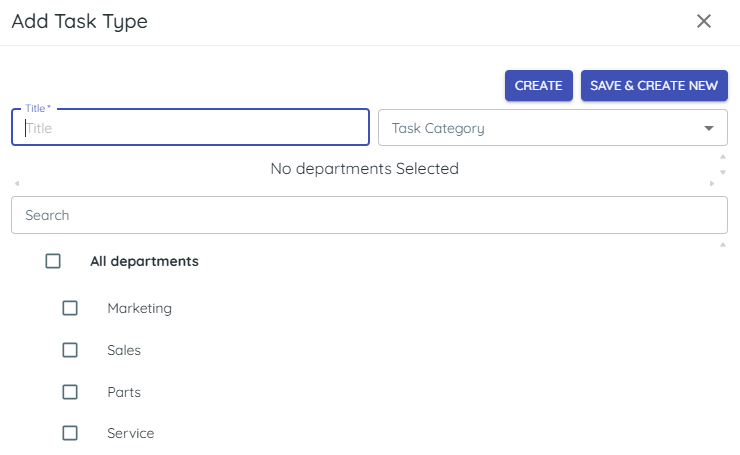Image resolution: width=740 pixels, height=455 pixels.
Task: Open the Task Category dropdown
Action: [540, 128]
